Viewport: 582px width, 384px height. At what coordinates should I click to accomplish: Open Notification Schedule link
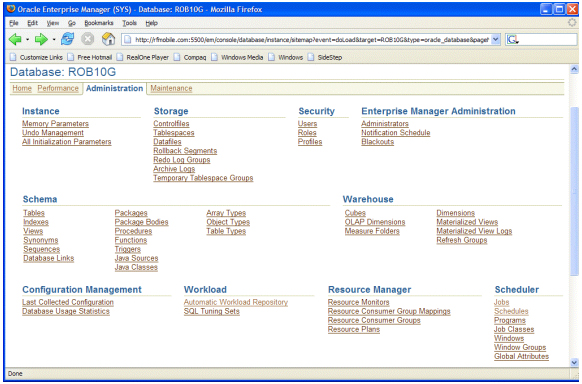click(396, 132)
